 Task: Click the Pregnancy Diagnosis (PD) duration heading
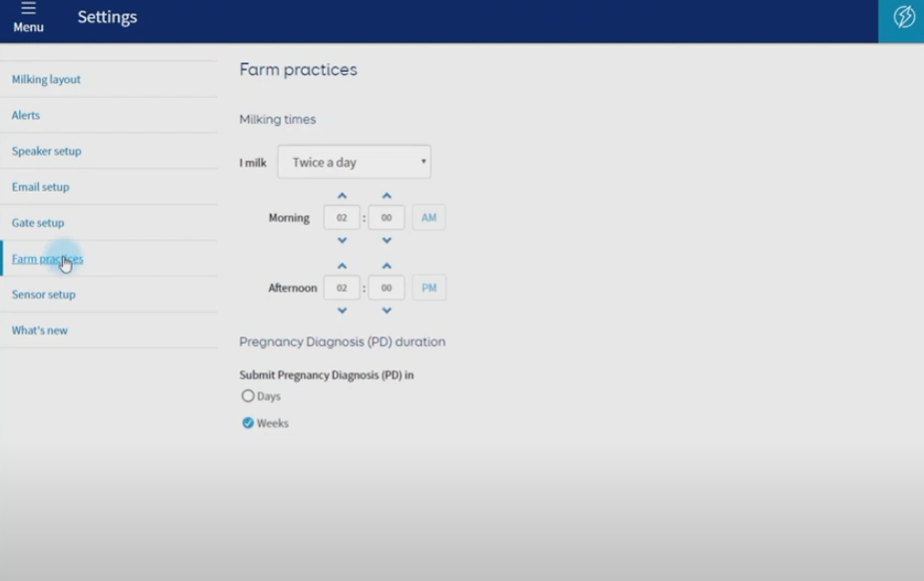(342, 342)
